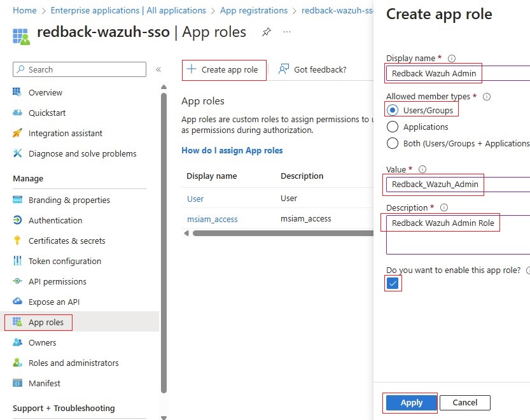Open Enterprise applications breadcrumb link

128,10
